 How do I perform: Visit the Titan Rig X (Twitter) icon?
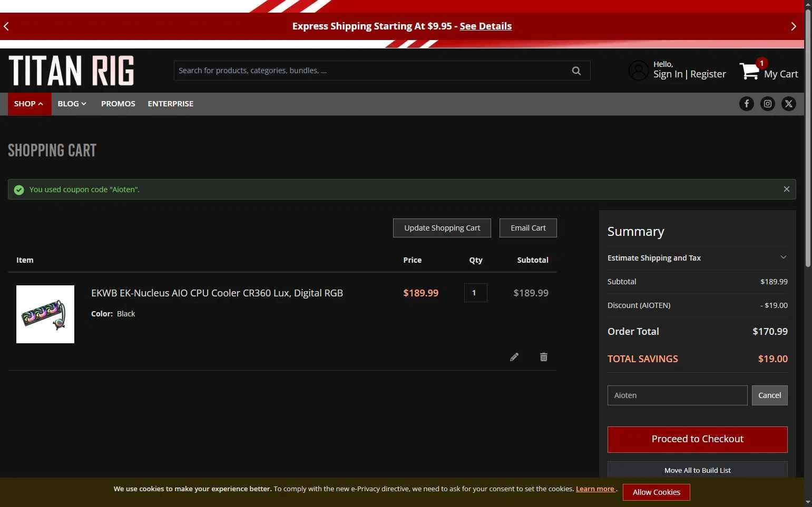(x=789, y=104)
